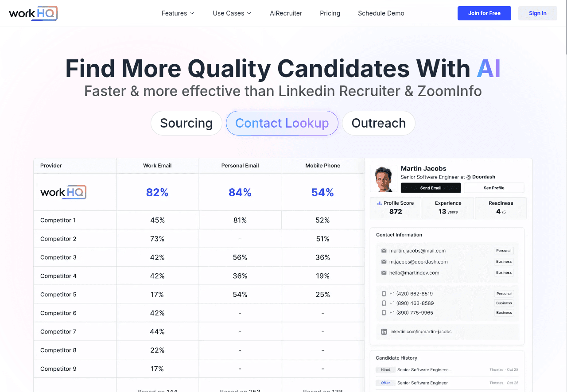The width and height of the screenshot is (567, 392).
Task: Go to the Pricing page
Action: click(330, 13)
